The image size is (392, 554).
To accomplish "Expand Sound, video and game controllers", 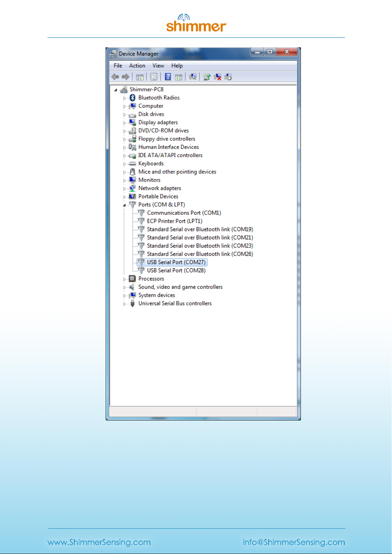I will point(124,287).
